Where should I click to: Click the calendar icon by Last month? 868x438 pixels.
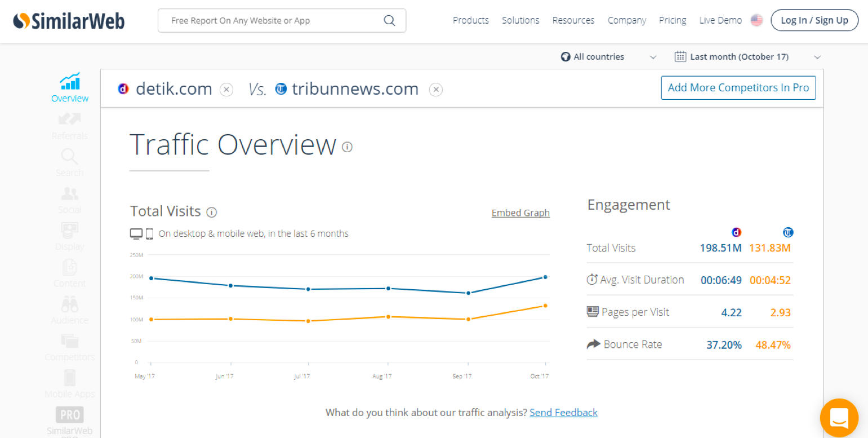680,56
